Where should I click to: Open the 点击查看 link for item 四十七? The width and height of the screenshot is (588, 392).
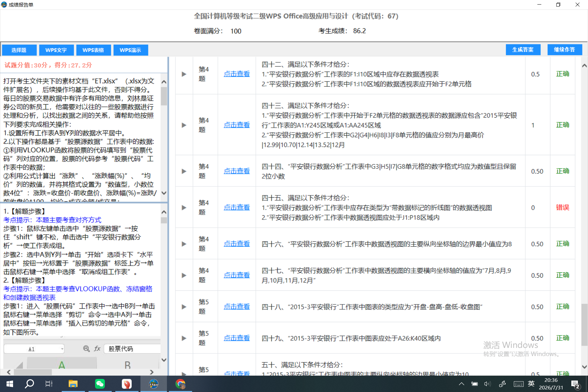(237, 275)
